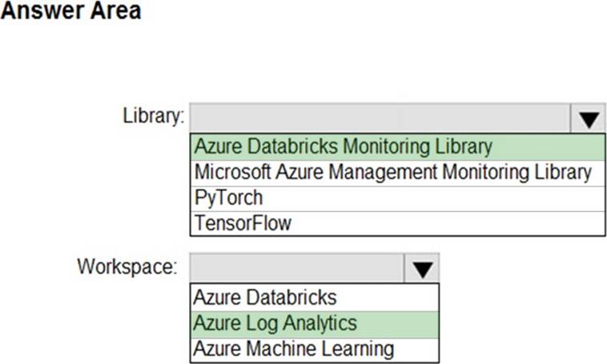Click the Workspace field label

click(x=128, y=266)
